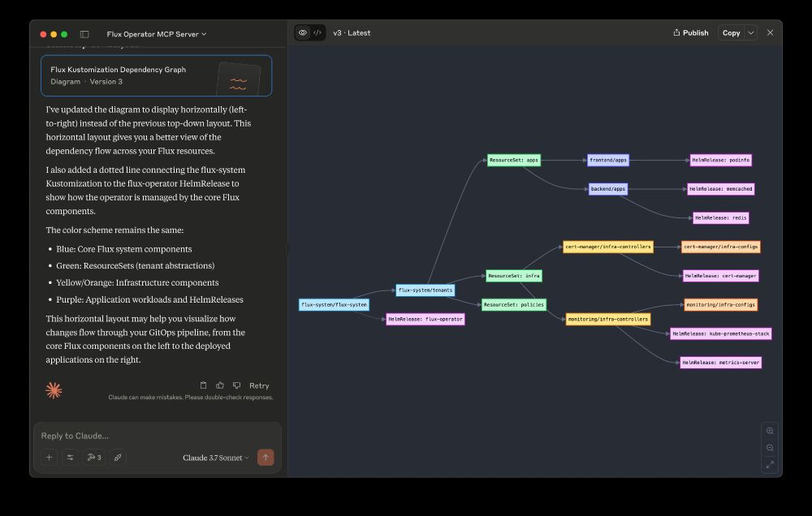Give the response a thumbs down
The height and width of the screenshot is (516, 812).
point(236,385)
